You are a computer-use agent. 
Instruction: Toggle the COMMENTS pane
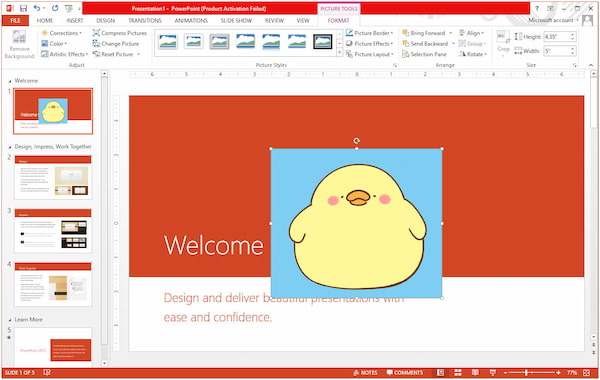point(405,373)
